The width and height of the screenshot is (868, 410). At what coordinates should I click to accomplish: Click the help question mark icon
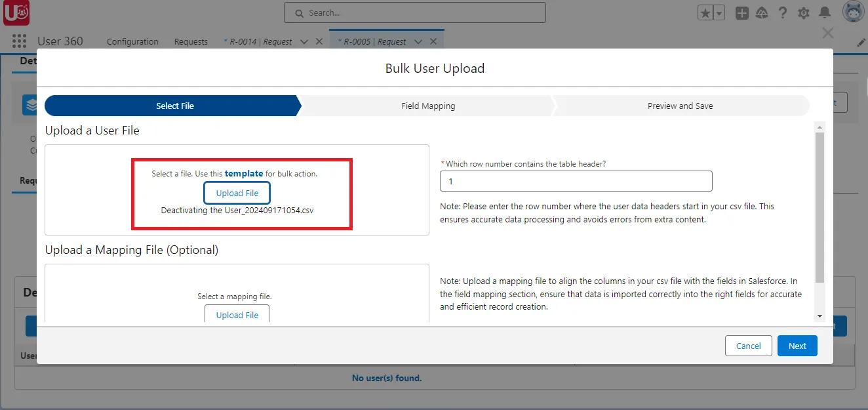783,12
